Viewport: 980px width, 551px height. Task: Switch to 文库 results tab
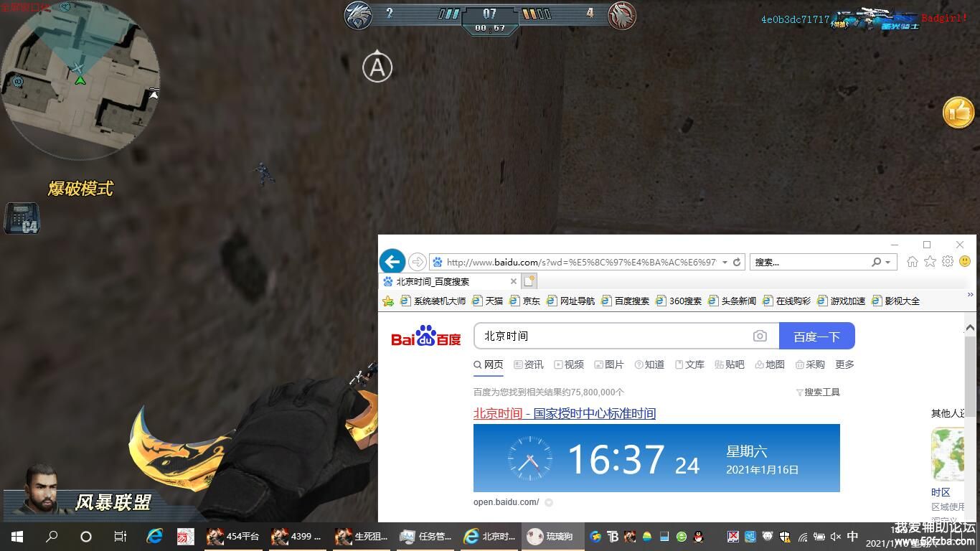tap(689, 364)
